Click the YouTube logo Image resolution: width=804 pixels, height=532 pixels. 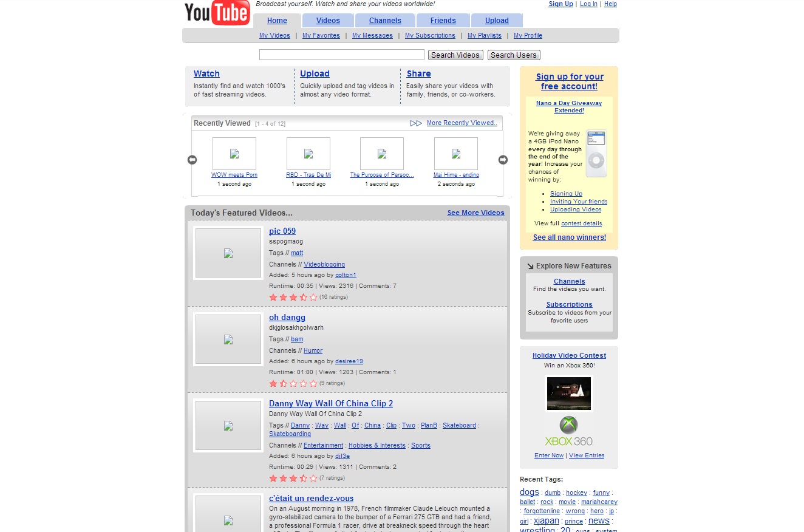(x=217, y=13)
